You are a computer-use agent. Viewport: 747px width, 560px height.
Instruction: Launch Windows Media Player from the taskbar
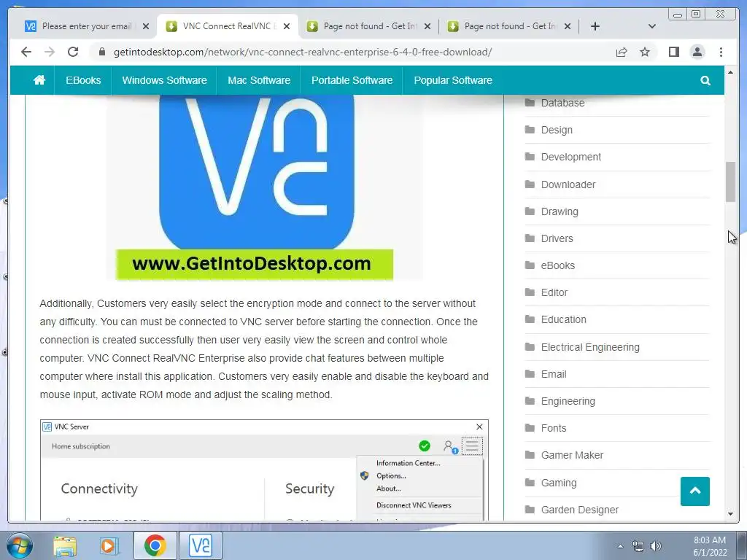[x=109, y=545]
